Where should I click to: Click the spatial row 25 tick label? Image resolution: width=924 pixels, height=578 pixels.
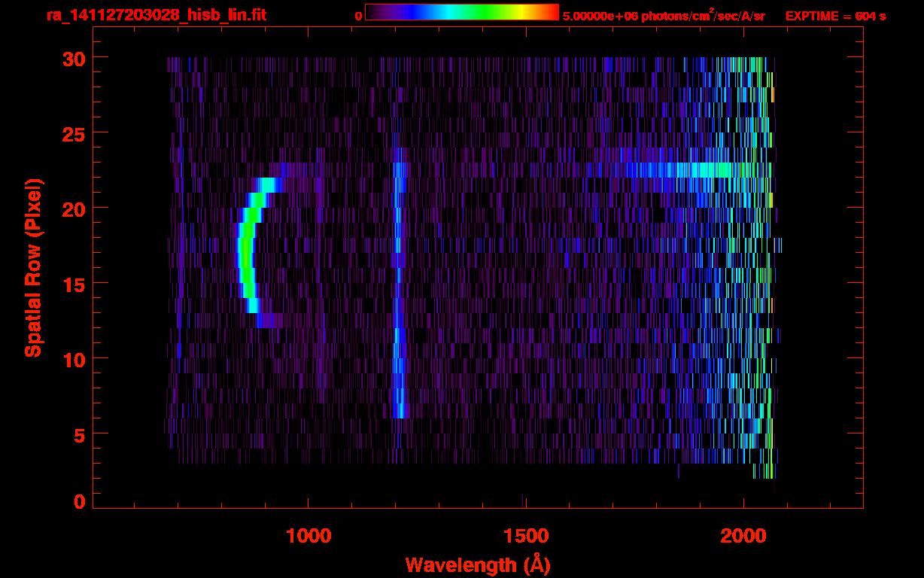pyautogui.click(x=74, y=133)
